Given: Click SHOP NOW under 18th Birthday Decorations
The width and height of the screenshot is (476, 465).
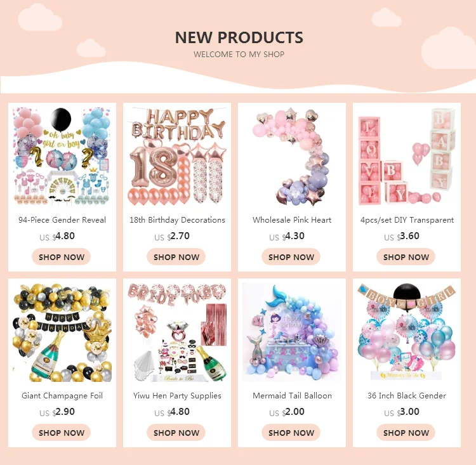Looking at the screenshot, I should (176, 257).
